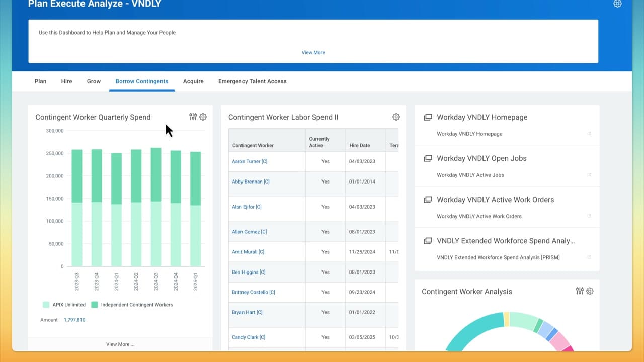Open filter sliders icon on Quarterly Spend card
This screenshot has width=644, height=362.
click(x=193, y=117)
